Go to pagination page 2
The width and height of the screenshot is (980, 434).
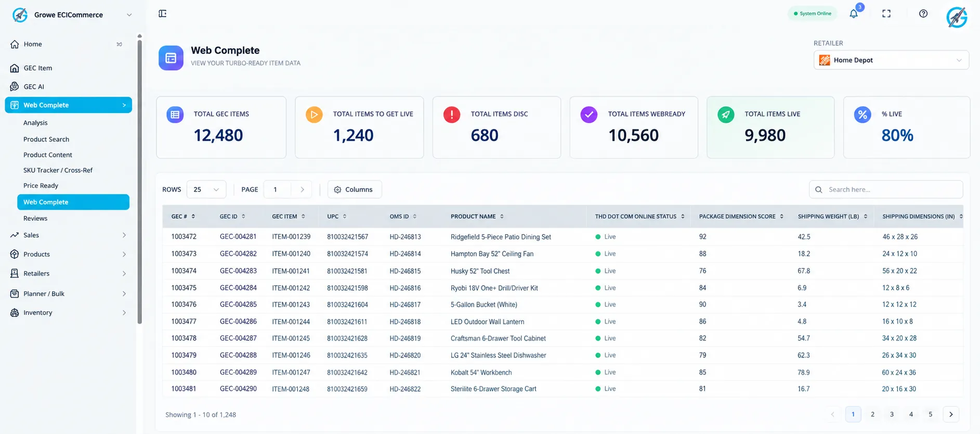[x=872, y=415]
